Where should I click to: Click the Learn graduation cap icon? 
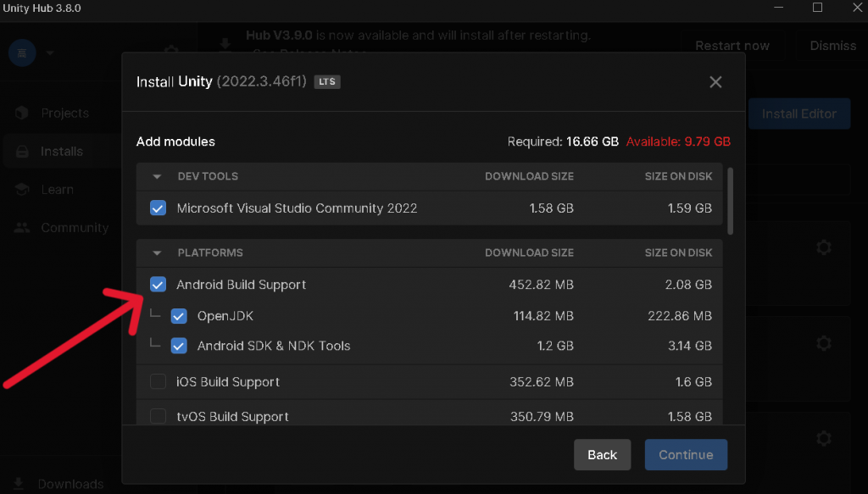pos(22,189)
